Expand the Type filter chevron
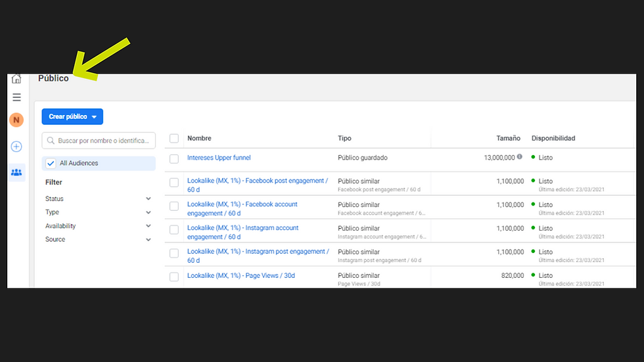 (149, 212)
